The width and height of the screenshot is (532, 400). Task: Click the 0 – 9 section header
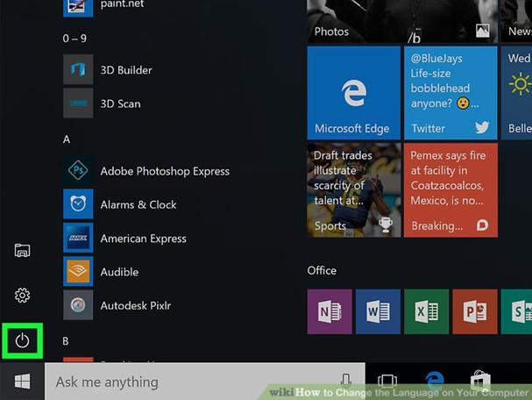click(74, 39)
